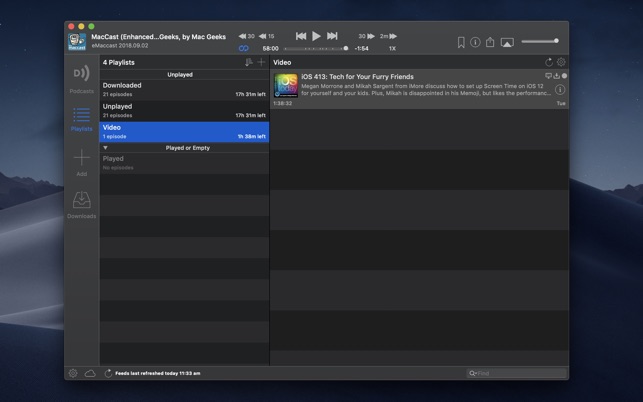Click the cloud sync icon

point(90,373)
